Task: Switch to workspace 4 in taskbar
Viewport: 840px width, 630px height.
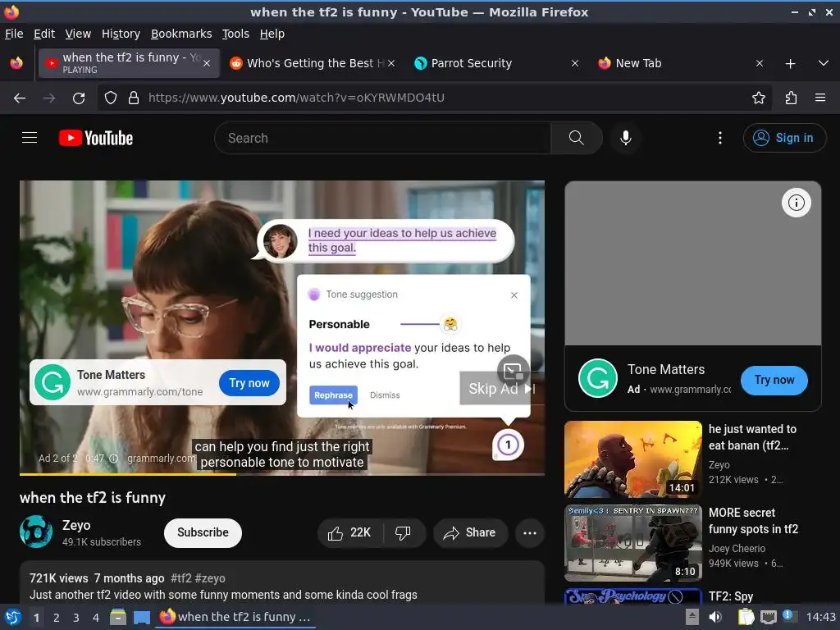Action: pos(95,618)
